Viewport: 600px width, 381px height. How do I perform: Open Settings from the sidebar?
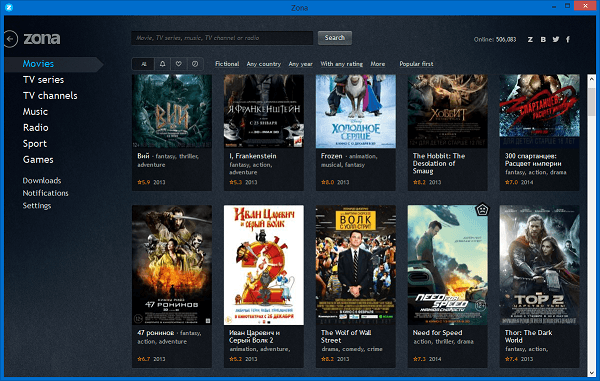[x=37, y=206]
